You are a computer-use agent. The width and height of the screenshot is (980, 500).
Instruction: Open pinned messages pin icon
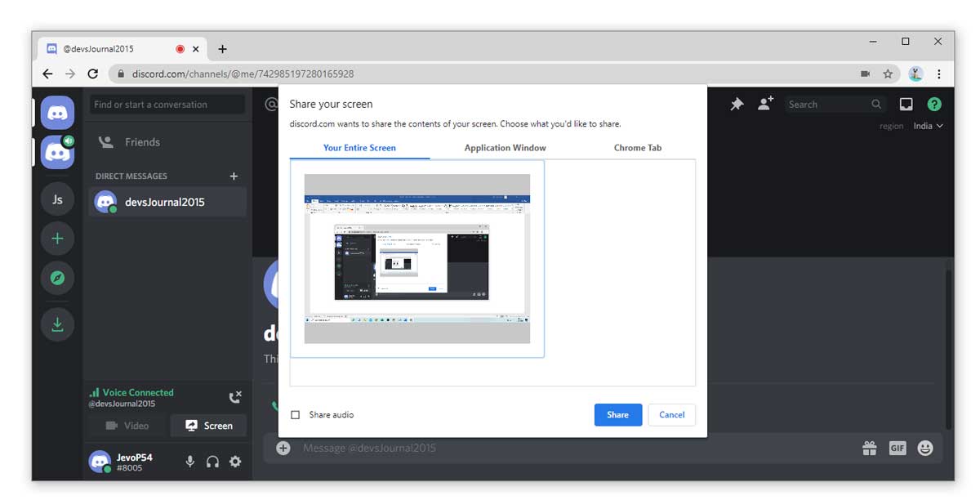tap(737, 105)
